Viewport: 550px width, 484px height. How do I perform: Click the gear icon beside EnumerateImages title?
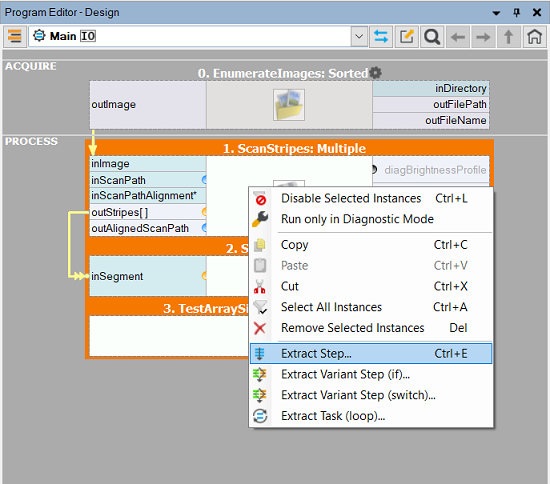click(x=375, y=73)
